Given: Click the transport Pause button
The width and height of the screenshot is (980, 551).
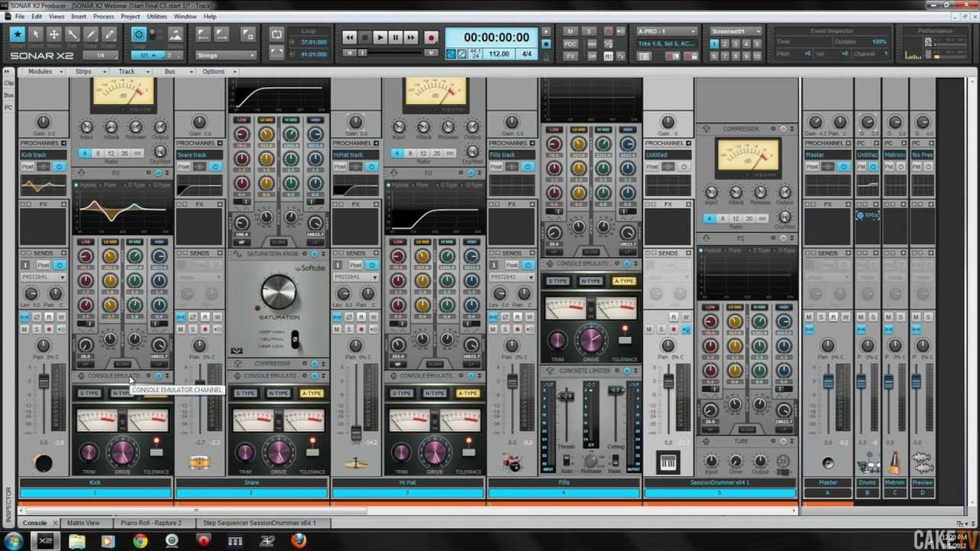Looking at the screenshot, I should [x=396, y=37].
